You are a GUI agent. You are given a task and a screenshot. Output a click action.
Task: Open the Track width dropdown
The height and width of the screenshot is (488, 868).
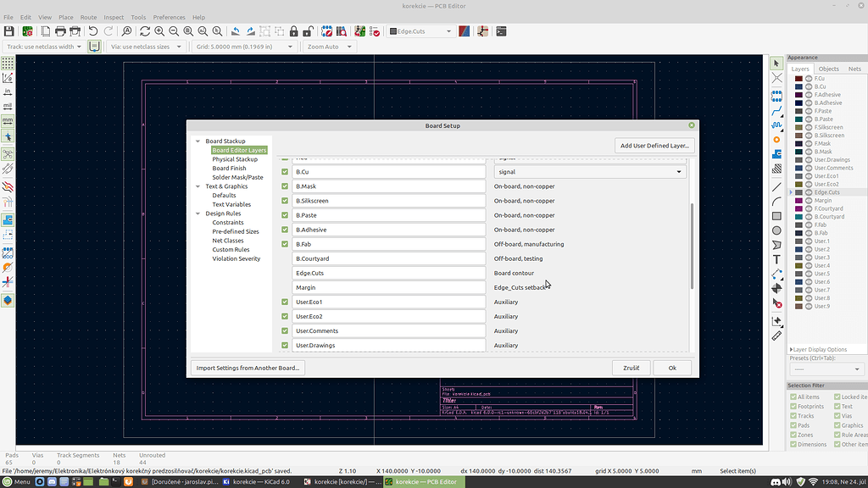(44, 47)
